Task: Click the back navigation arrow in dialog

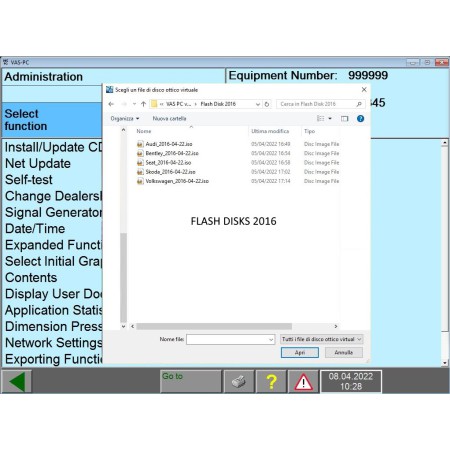Action: (x=111, y=104)
